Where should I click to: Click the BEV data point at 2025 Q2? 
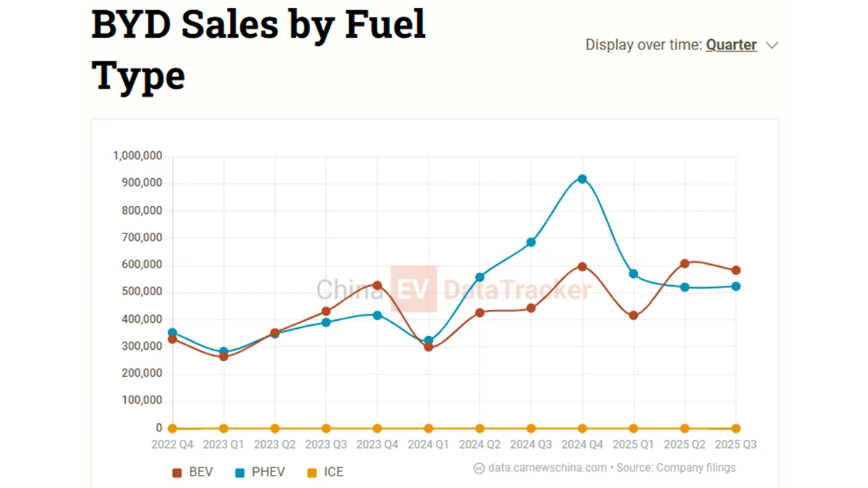(685, 264)
